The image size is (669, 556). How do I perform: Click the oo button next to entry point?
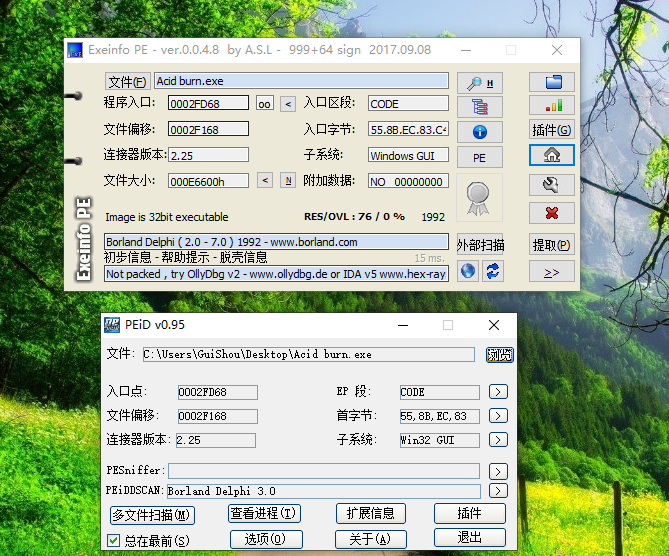265,104
